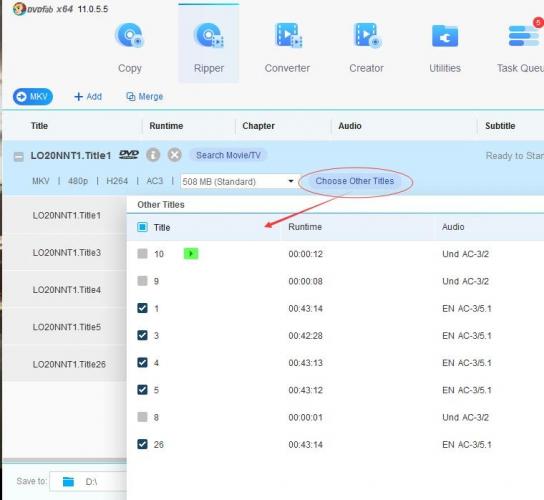Uncheck the title 26 checkbox

(x=142, y=444)
